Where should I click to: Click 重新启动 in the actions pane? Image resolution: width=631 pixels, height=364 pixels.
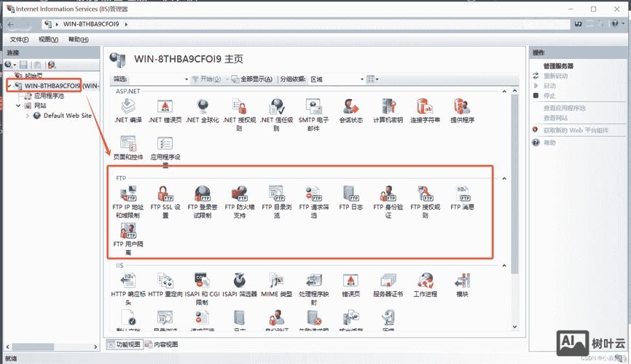click(555, 76)
